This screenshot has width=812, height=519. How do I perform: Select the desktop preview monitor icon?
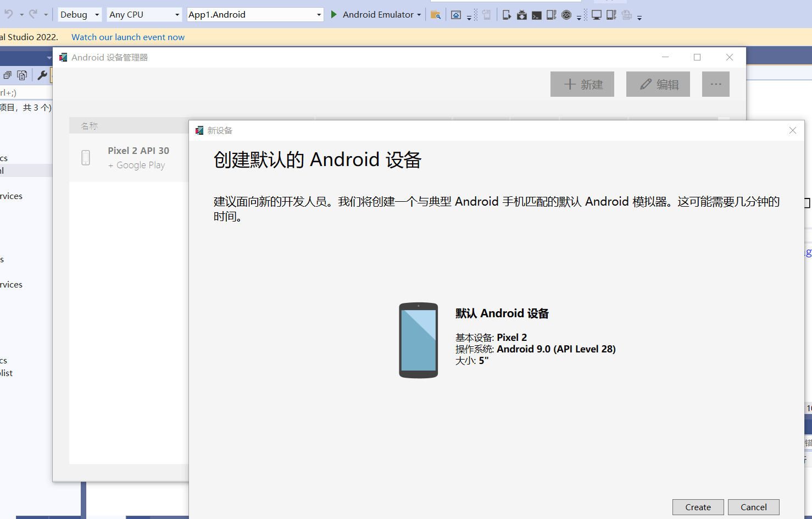click(x=597, y=14)
